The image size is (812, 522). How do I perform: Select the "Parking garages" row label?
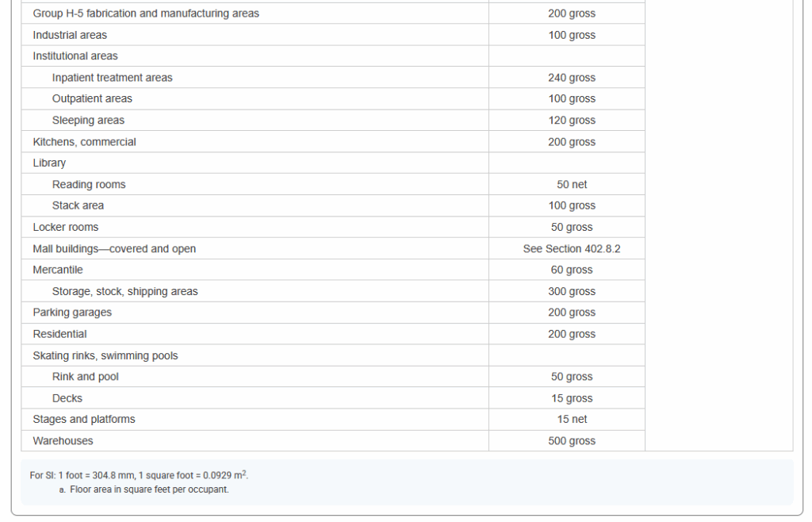pyautogui.click(x=72, y=313)
